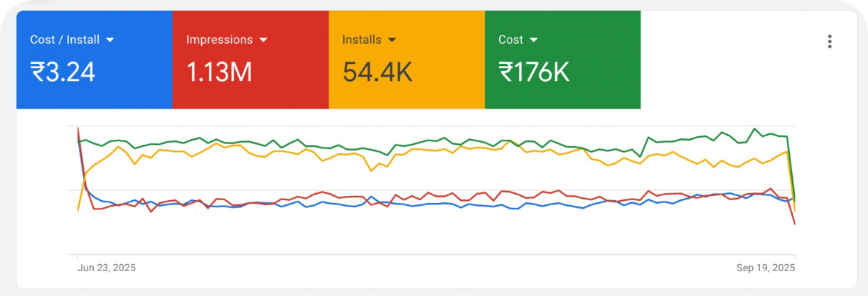Select the Impressions label on red card
This screenshot has height=296, width=868.
219,40
